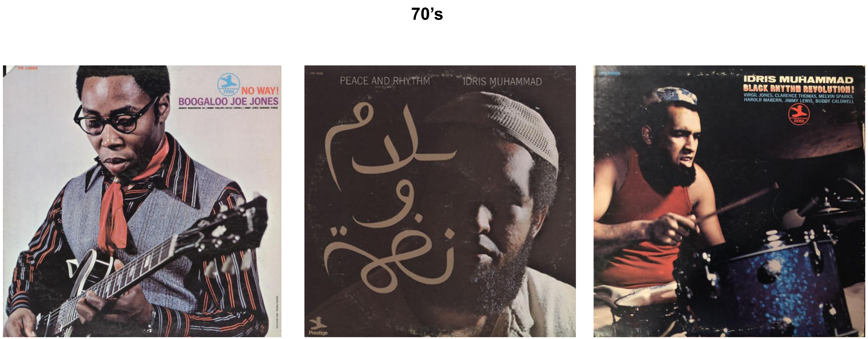Screen dimensions: 868x339
Task: Select the 70's slide heading
Action: pyautogui.click(x=427, y=14)
